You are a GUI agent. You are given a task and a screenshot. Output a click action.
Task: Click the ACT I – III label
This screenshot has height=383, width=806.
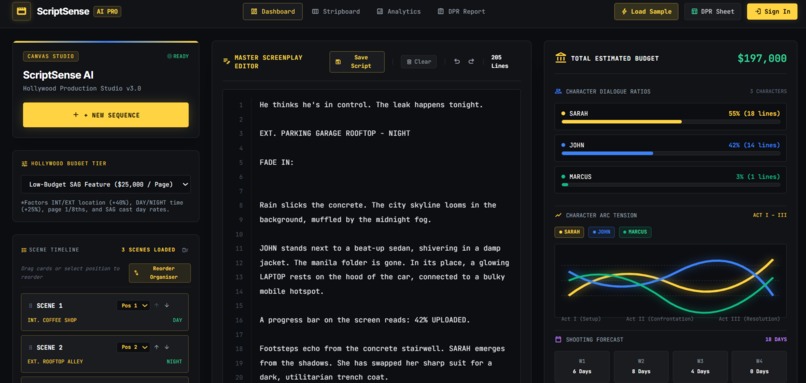(770, 215)
